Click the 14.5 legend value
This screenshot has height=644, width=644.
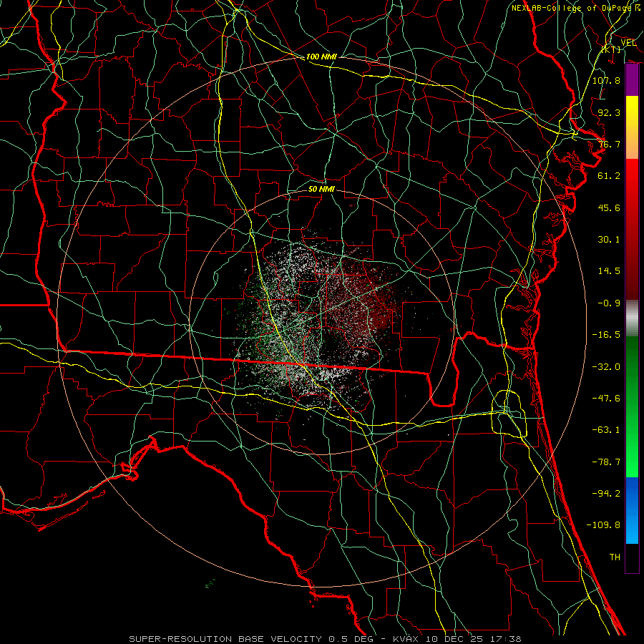(609, 271)
